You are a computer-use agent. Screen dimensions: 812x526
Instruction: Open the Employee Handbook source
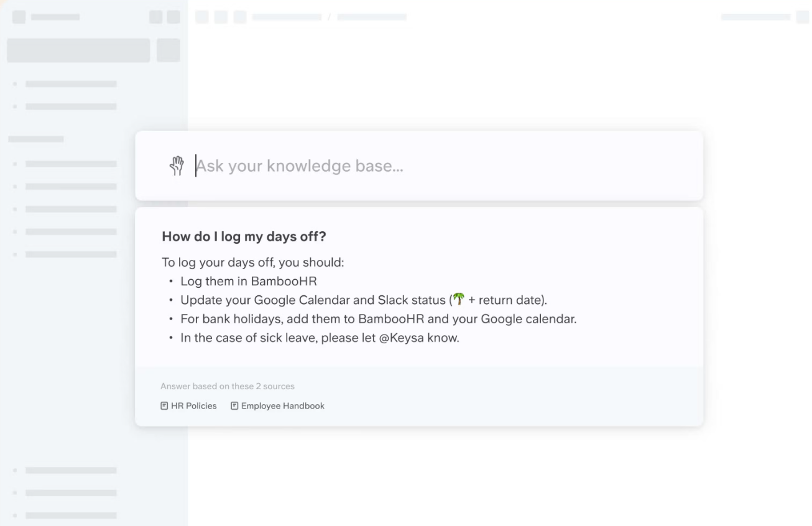[x=282, y=405]
